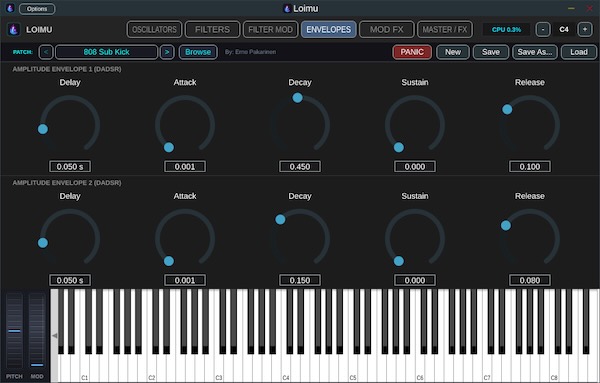Click the Amplitude Envelope 1 (DADSR) heading
This screenshot has height=383, width=600.
click(x=67, y=69)
